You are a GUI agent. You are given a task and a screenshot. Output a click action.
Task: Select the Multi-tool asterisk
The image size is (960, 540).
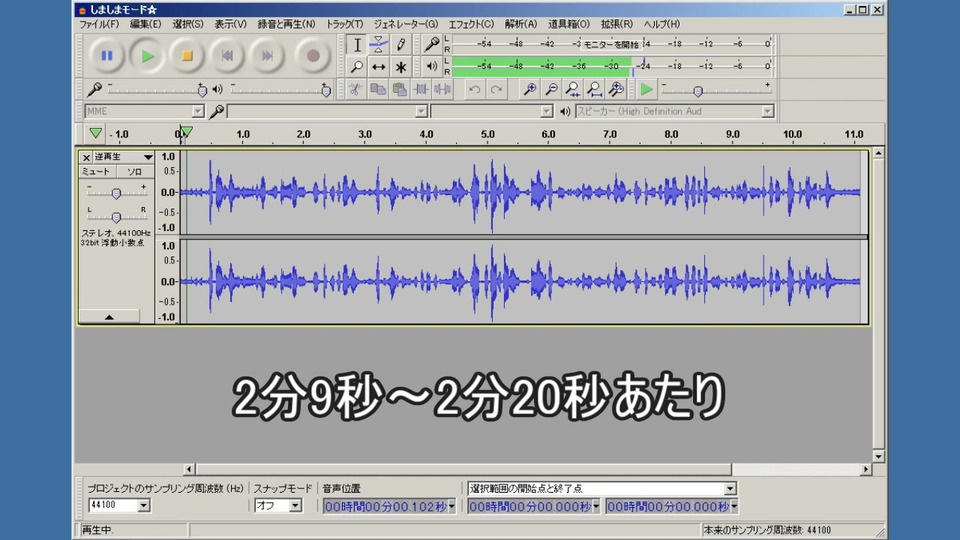[x=401, y=67]
